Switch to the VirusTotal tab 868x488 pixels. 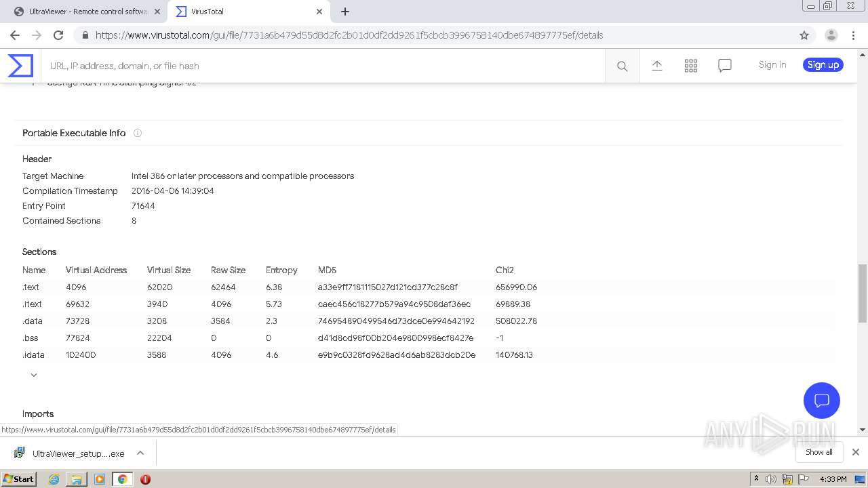249,12
